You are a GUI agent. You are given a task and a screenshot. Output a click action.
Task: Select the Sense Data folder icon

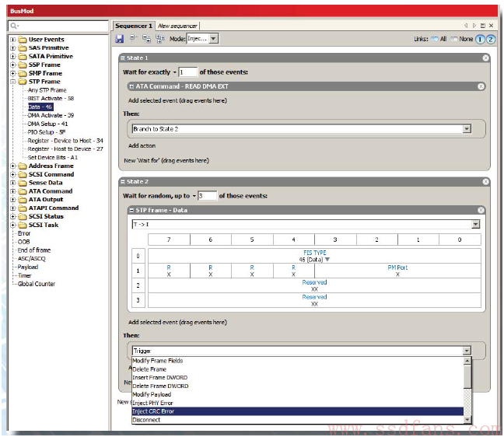[23, 183]
